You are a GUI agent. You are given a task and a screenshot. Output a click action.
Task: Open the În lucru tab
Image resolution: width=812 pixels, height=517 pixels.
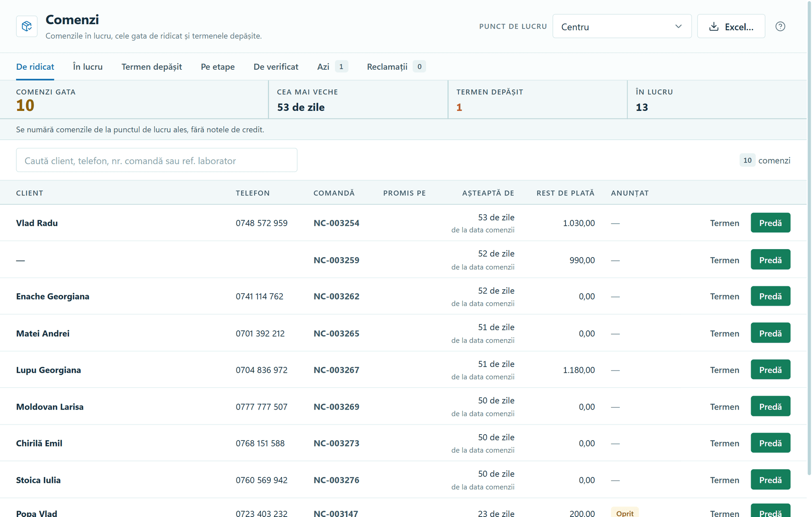[88, 67]
